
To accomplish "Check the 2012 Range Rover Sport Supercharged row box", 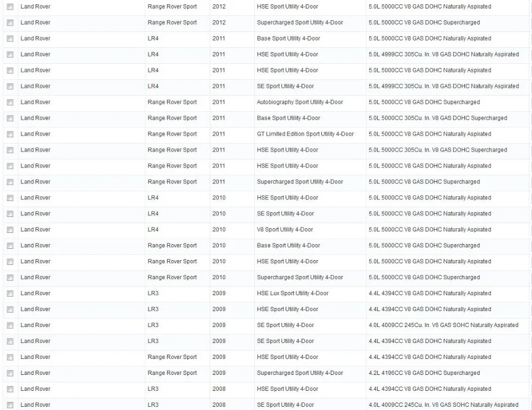I will 10,23.
